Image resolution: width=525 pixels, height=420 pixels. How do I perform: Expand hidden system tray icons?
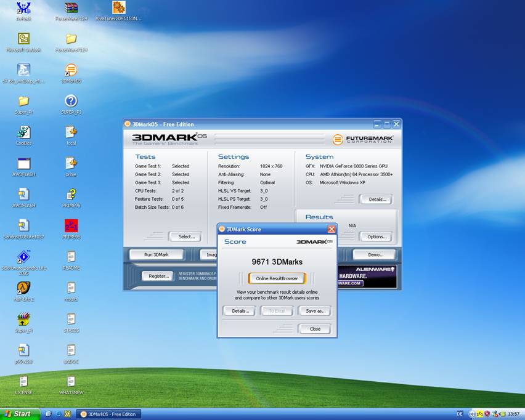[x=472, y=414]
